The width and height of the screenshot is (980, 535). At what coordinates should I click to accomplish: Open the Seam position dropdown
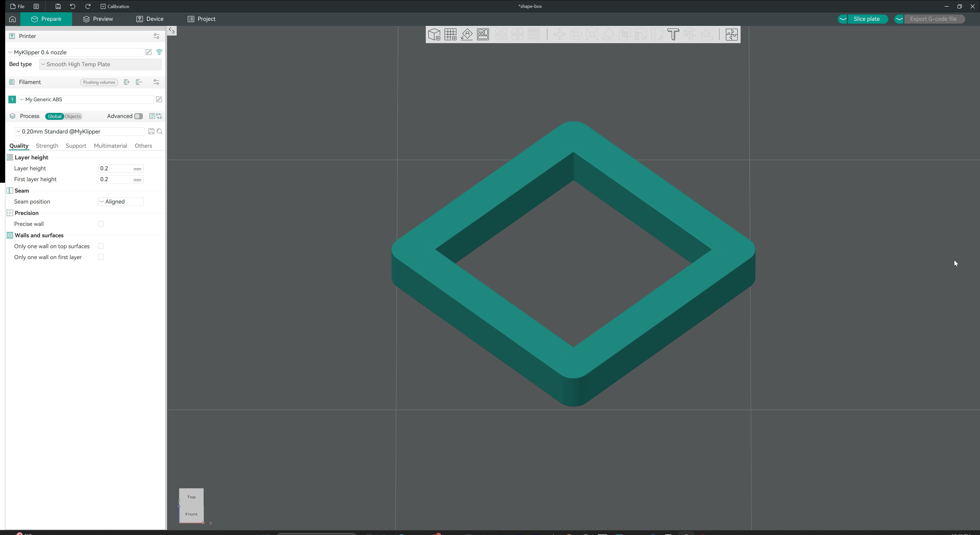tap(120, 202)
